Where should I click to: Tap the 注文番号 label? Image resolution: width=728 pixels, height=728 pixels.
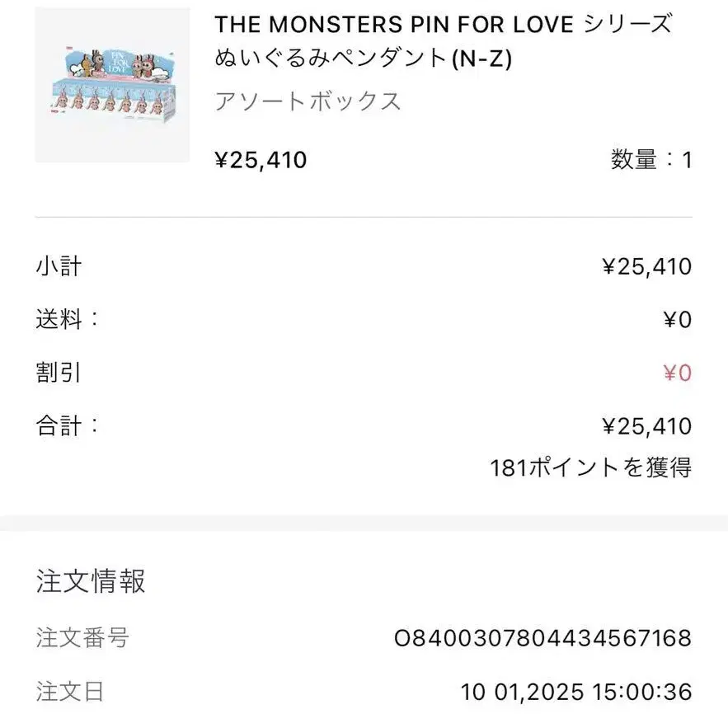[x=82, y=637]
